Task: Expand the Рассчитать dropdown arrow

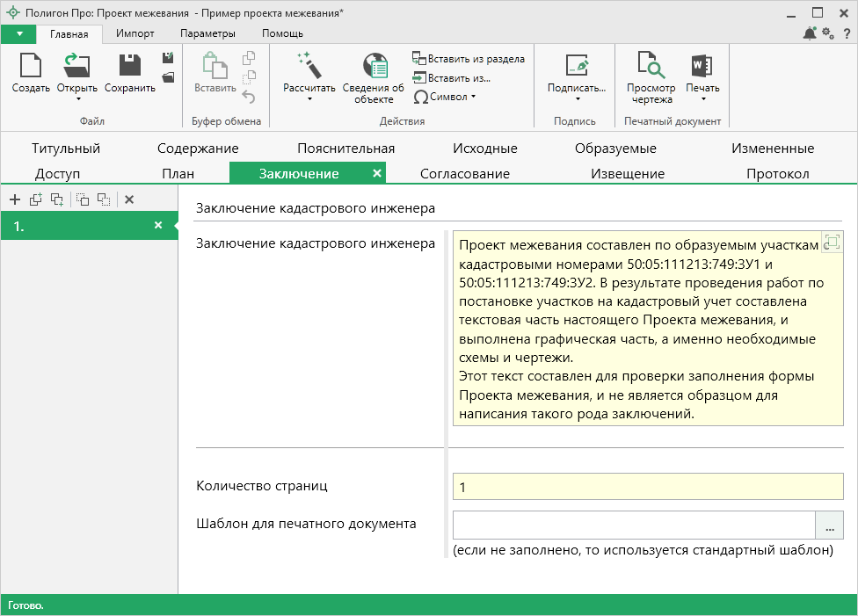Action: (x=309, y=98)
